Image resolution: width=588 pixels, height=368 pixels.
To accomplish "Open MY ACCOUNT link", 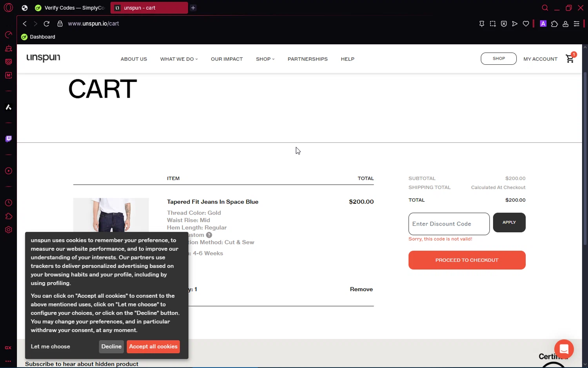I will pos(540,59).
